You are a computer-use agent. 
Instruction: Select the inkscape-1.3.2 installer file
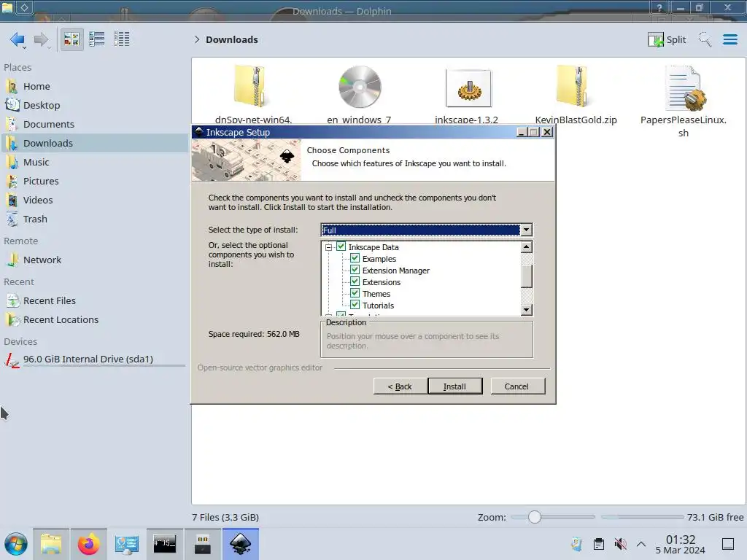[x=467, y=95]
